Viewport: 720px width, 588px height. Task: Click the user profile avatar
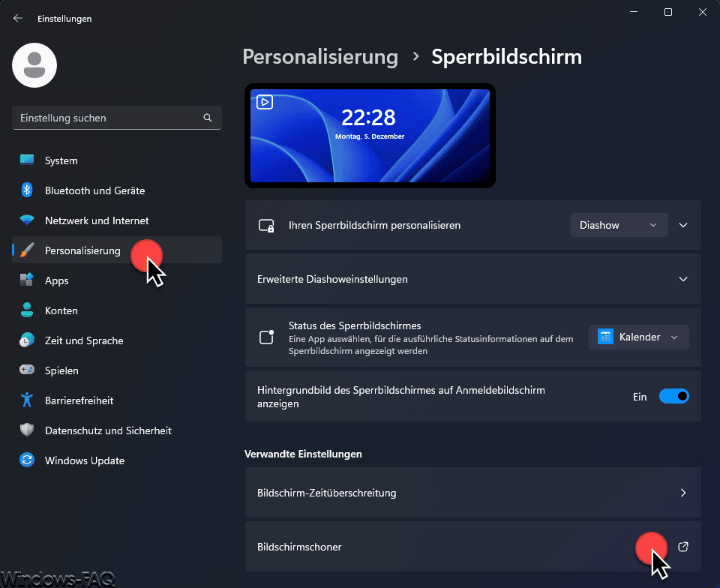click(x=34, y=65)
